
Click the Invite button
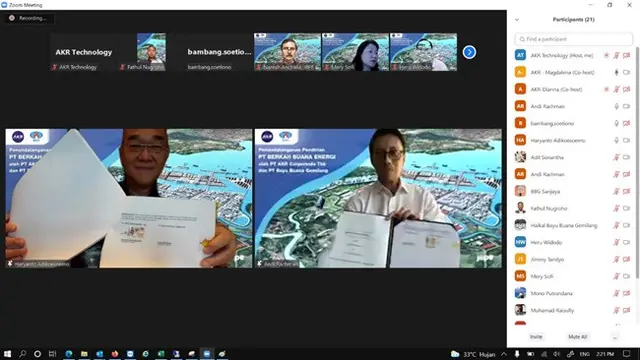coord(536,337)
